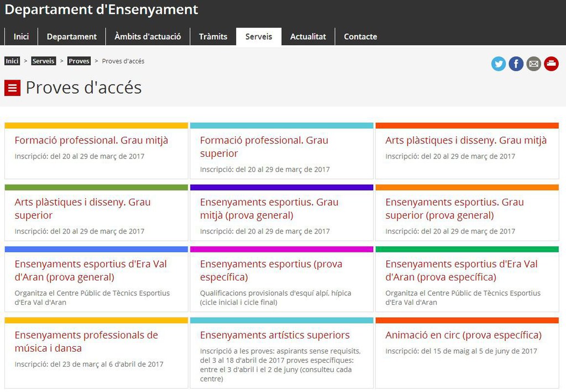
Task: Select Ensenyaments artístics superiors link
Action: (x=275, y=335)
